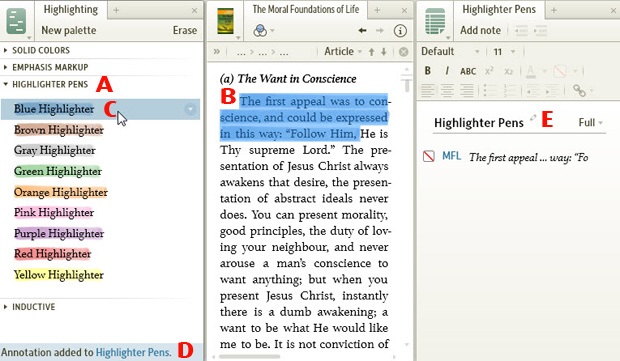The height and width of the screenshot is (361, 620).
Task: Insert numbered list in note
Action: point(510,91)
